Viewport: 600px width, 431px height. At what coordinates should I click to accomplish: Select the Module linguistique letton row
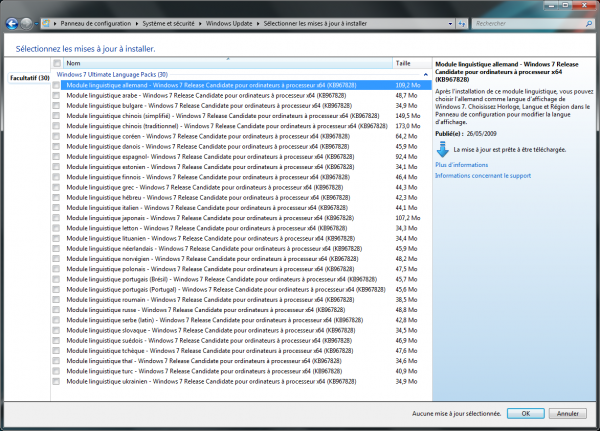coord(241,228)
